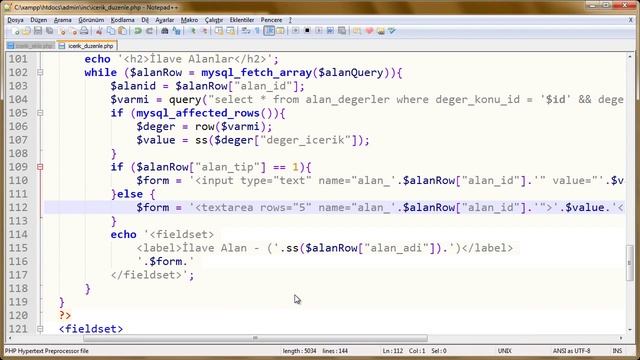This screenshot has height=360, width=640.
Task: Click the macro Playback icon
Action: [319, 31]
